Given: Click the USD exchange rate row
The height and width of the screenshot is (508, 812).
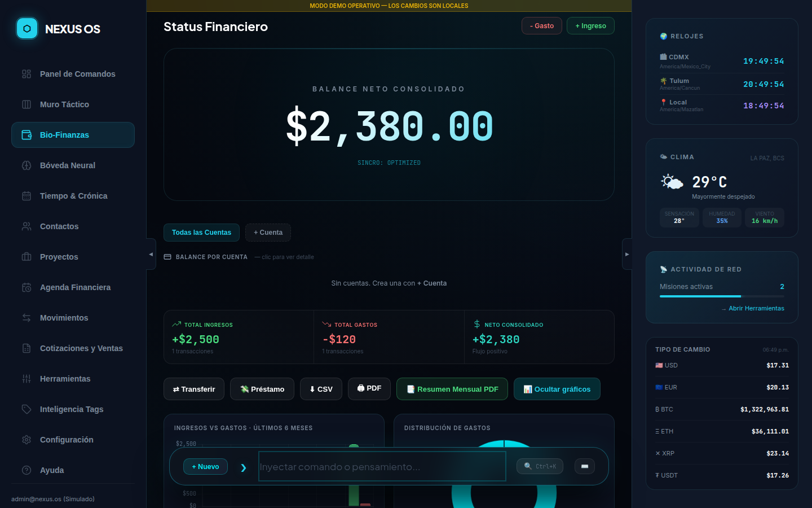Looking at the screenshot, I should [722, 365].
